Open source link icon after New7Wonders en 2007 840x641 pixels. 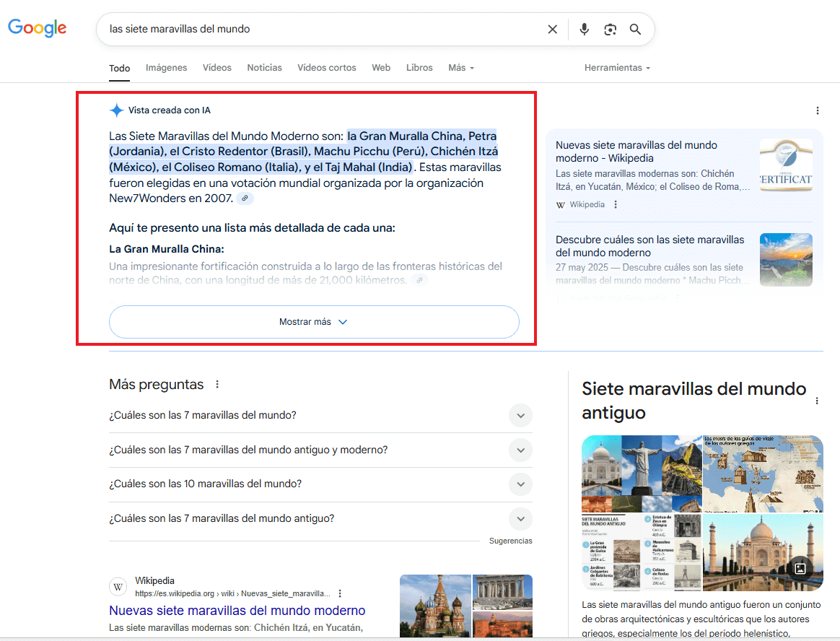tap(245, 199)
